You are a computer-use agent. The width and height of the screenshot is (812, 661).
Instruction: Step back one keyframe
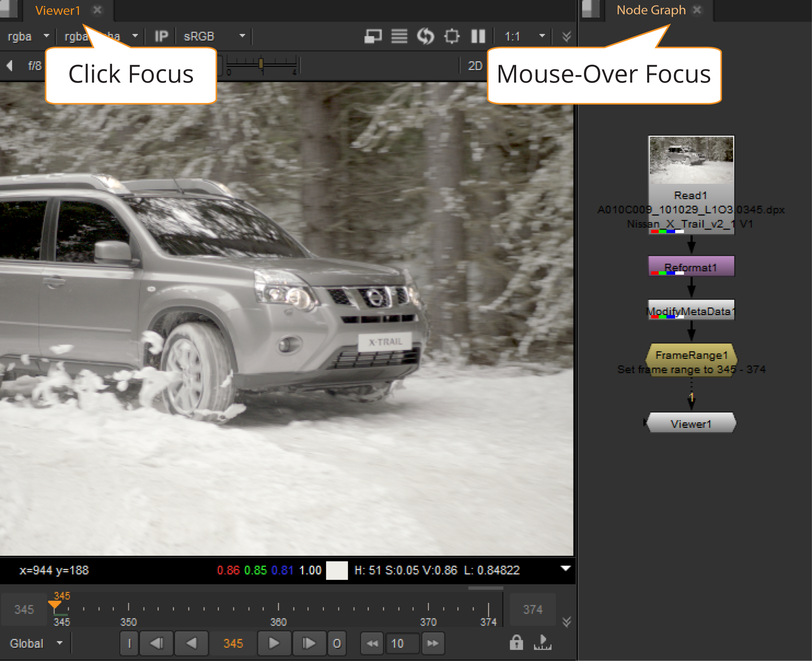click(157, 643)
